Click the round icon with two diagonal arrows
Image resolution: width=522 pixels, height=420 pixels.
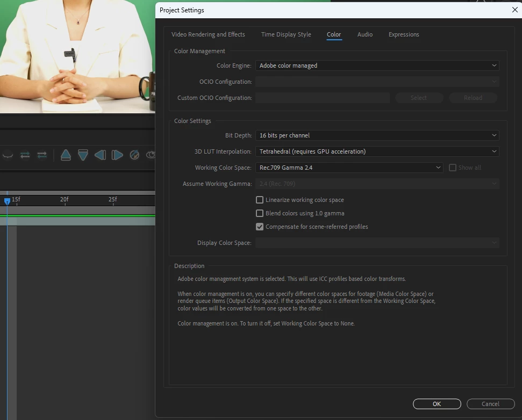(134, 155)
